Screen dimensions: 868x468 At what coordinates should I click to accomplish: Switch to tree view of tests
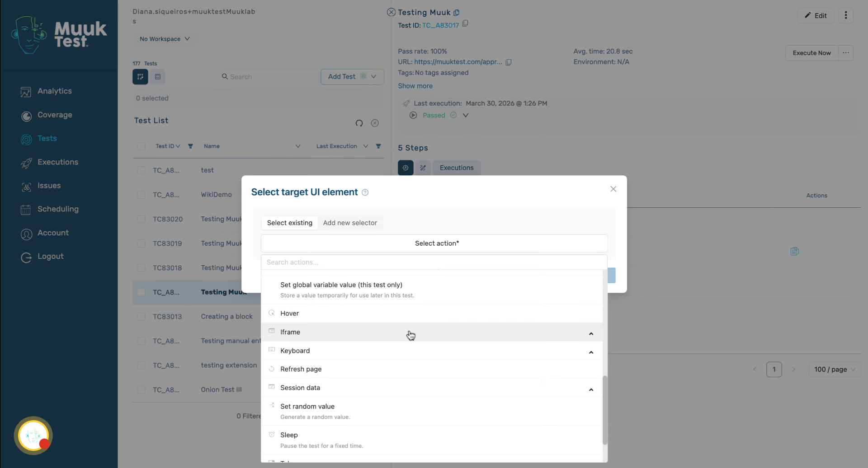pyautogui.click(x=140, y=77)
